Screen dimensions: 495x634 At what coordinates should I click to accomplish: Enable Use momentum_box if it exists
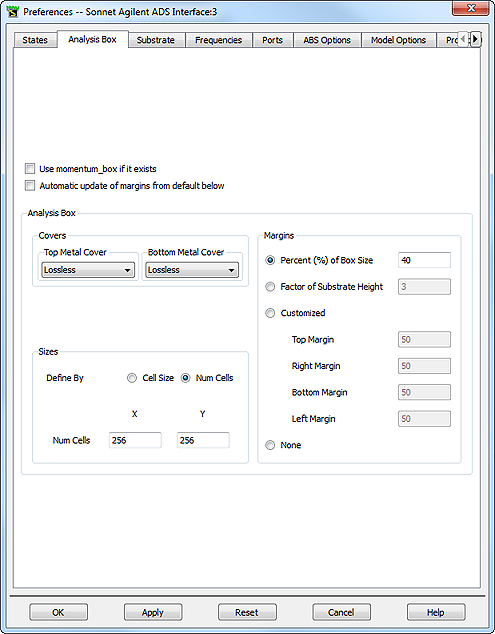30,168
